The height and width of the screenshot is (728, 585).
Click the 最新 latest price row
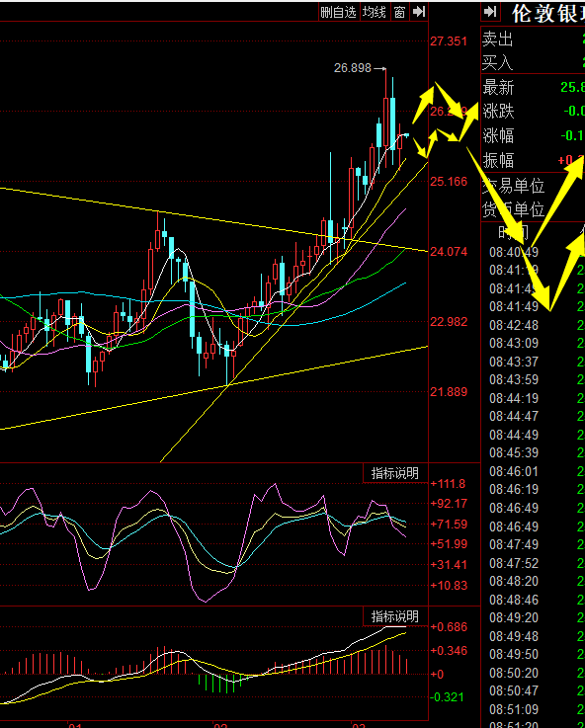pyautogui.click(x=533, y=87)
